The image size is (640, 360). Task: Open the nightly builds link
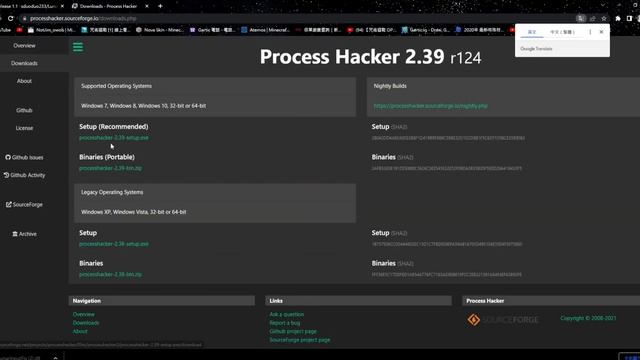point(431,106)
